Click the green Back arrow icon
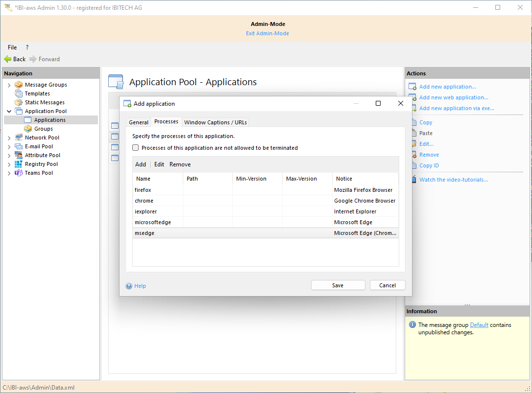The image size is (532, 393). coord(8,59)
